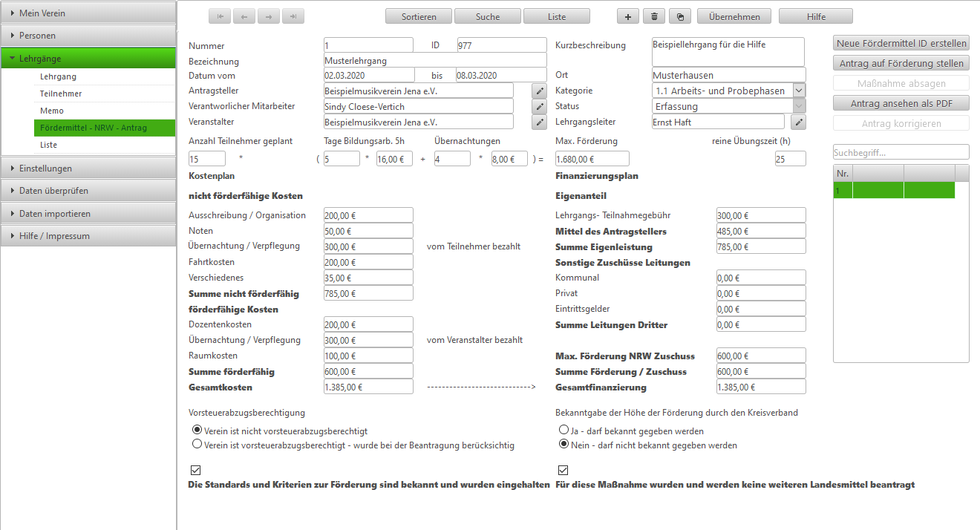Open Teilnehmer under Lehrgänge
The width and height of the screenshot is (980, 530).
pos(61,94)
